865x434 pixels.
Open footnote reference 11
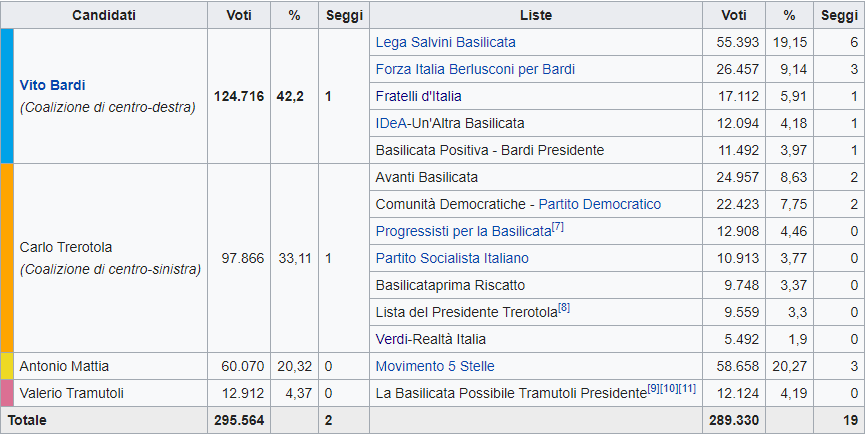click(687, 389)
